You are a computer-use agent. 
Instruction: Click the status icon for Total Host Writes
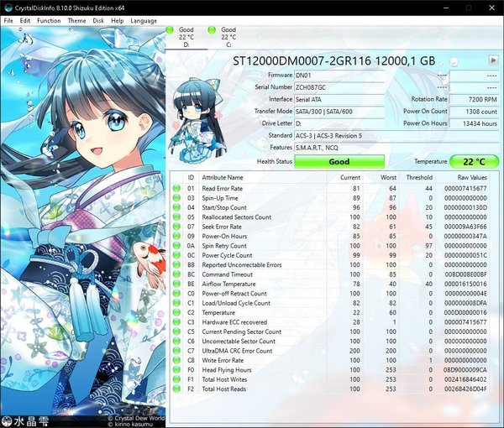[176, 379]
